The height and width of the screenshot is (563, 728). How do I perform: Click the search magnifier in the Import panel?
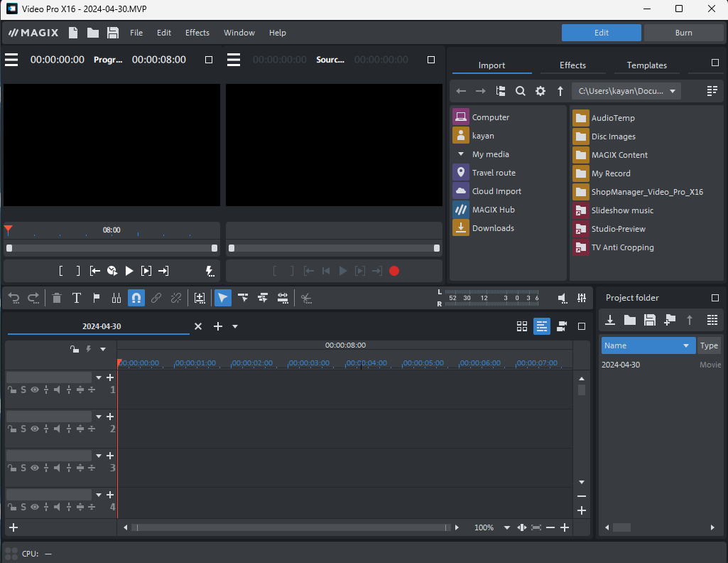point(521,91)
